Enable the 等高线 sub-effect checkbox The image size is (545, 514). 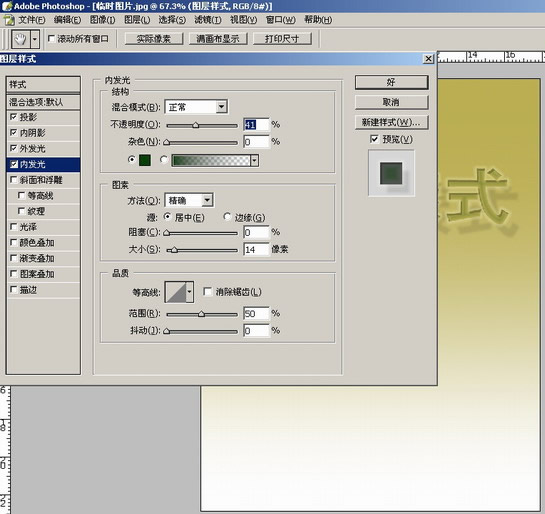coord(21,195)
